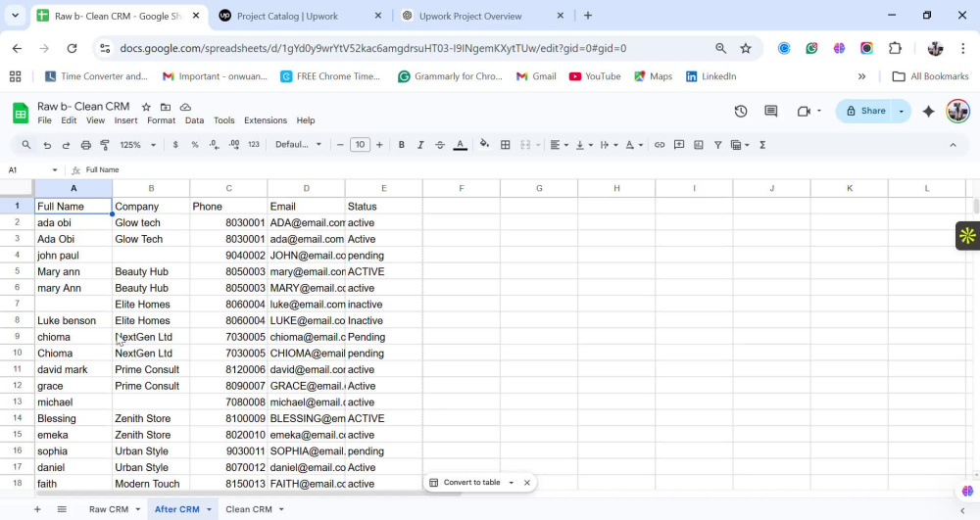Open the File menu
The width and height of the screenshot is (980, 520).
[44, 120]
